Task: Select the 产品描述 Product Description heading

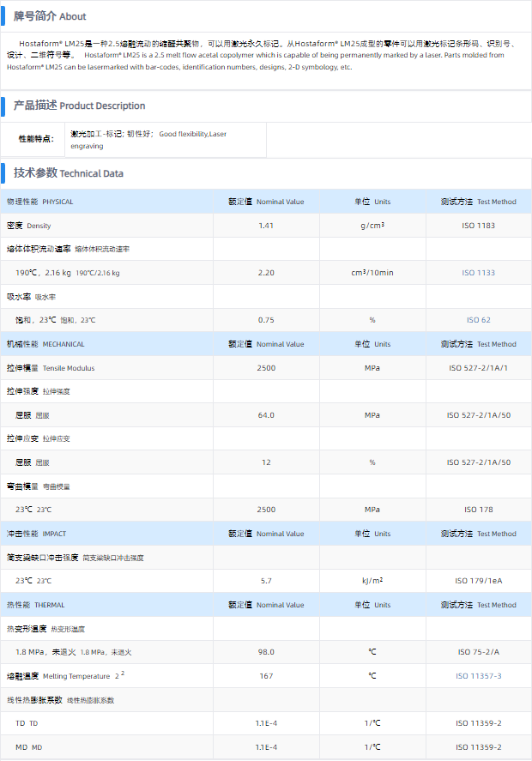Action: [79, 106]
